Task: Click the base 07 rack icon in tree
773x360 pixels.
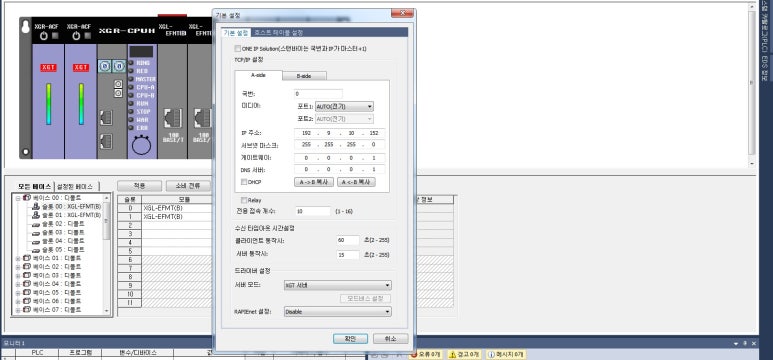Action: [27, 310]
